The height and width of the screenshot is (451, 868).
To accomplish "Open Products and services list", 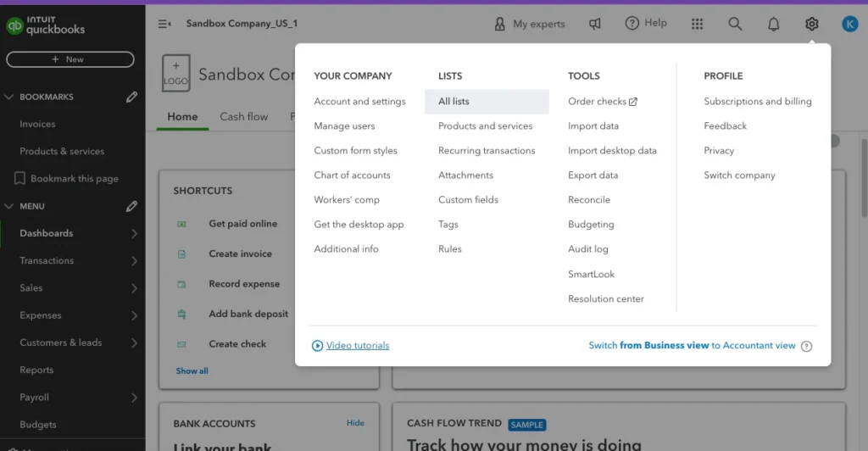I will [x=486, y=125].
